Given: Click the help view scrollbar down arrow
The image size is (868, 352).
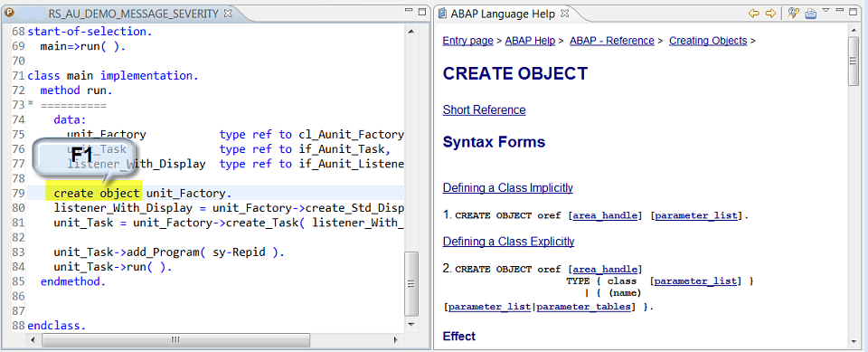Looking at the screenshot, I should tap(854, 341).
